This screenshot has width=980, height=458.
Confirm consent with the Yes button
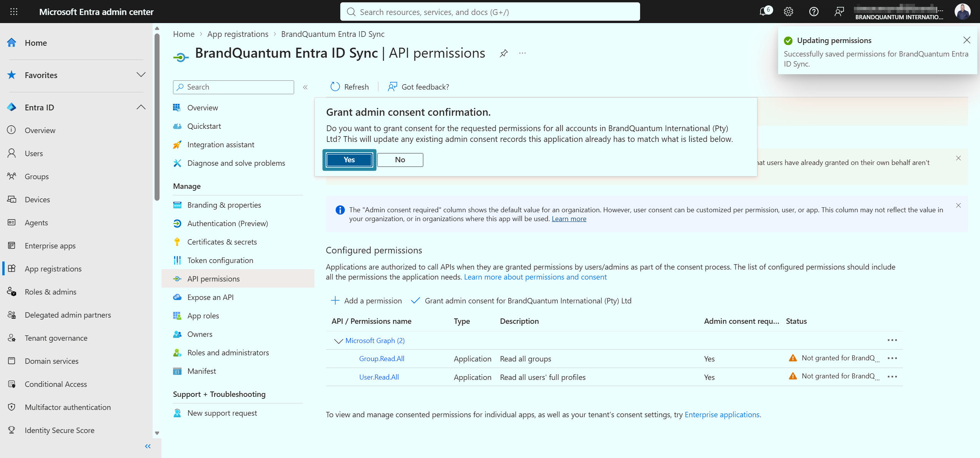tap(349, 160)
